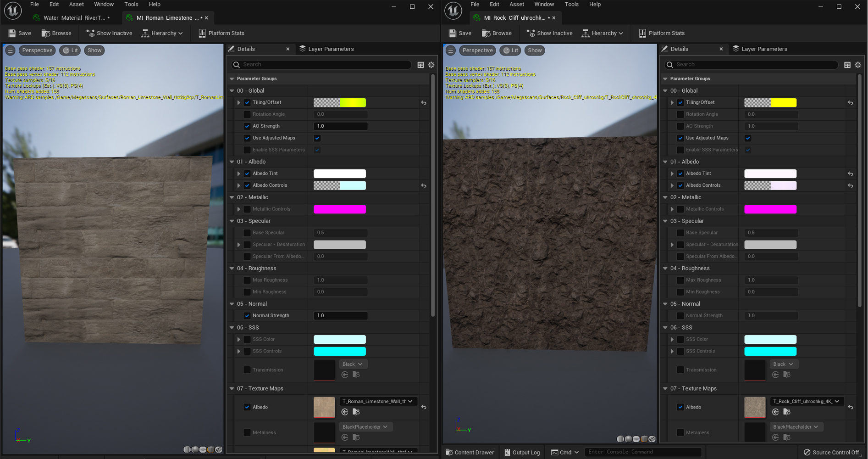The image size is (868, 459).
Task: Reset Tiling/Offset to default in left panel
Action: 424,103
